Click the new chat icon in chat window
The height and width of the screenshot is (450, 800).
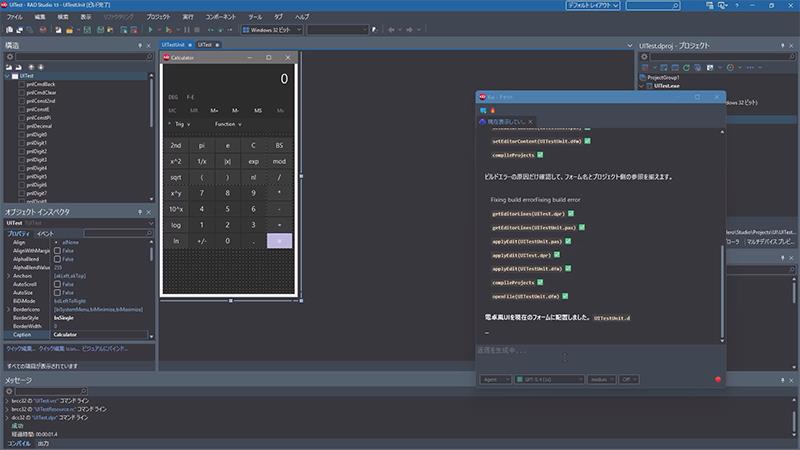tap(483, 110)
